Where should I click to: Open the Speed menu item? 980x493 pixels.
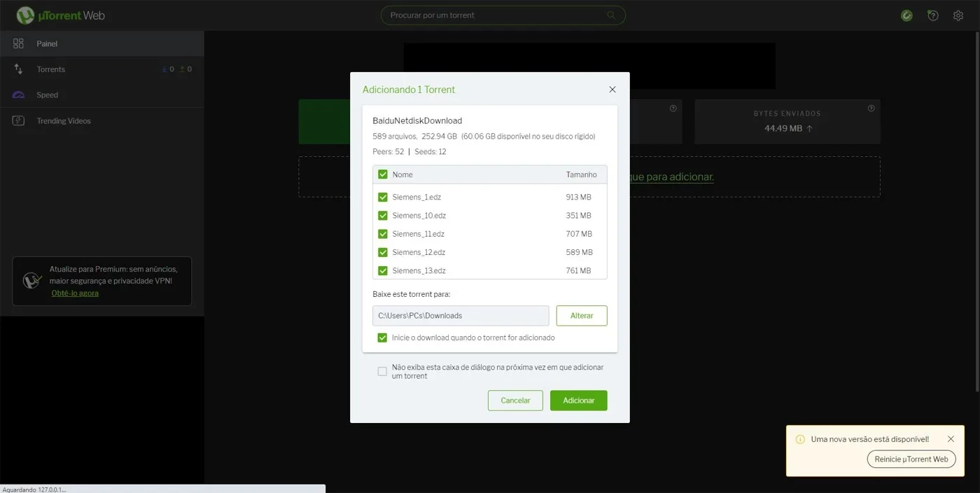point(102,95)
